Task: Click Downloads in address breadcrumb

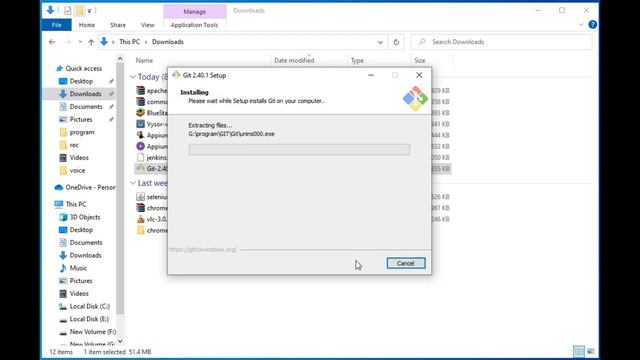Action: tap(168, 42)
